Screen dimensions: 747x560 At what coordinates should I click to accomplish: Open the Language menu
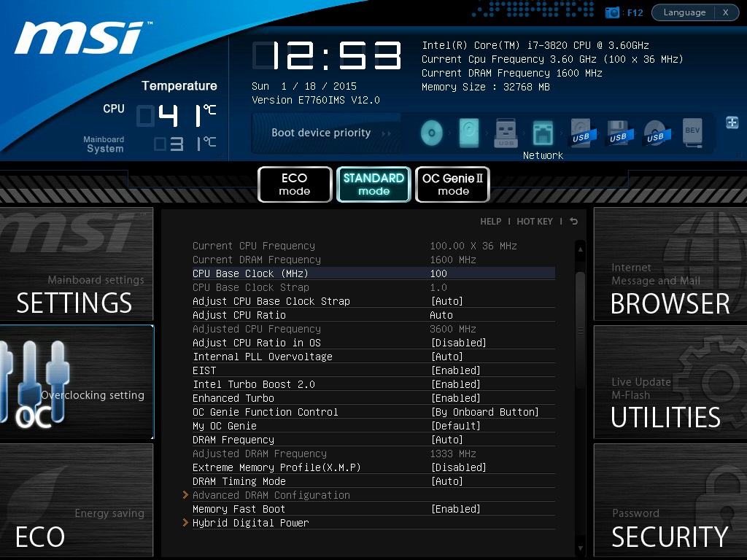pyautogui.click(x=684, y=12)
